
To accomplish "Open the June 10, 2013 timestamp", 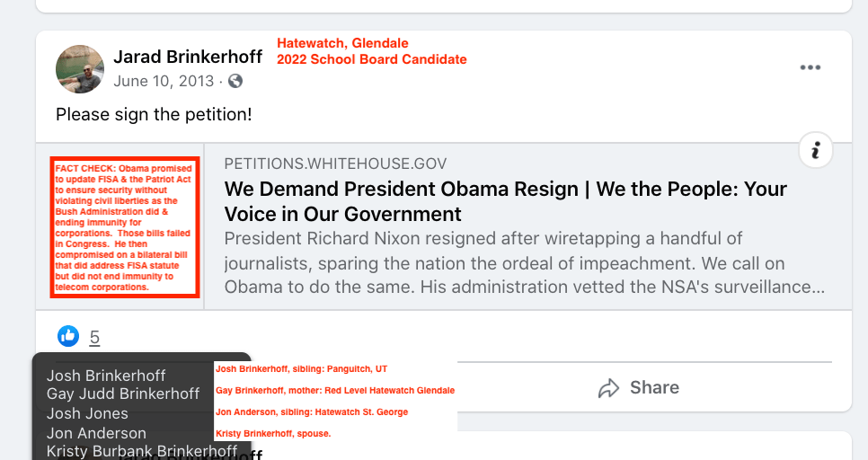I will [164, 81].
